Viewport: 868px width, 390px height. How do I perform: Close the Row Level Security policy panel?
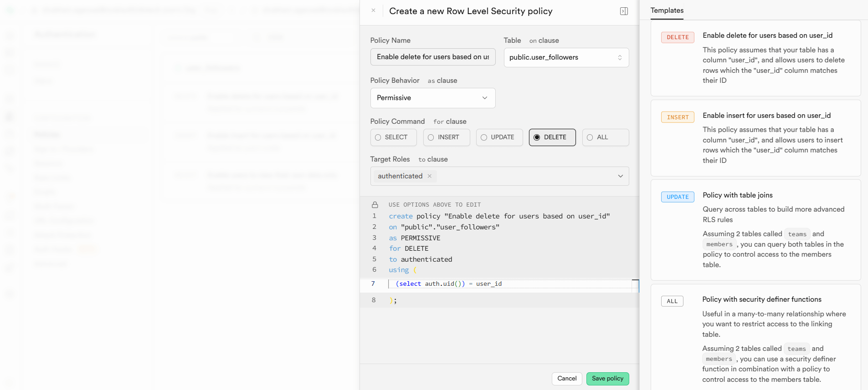pos(373,10)
